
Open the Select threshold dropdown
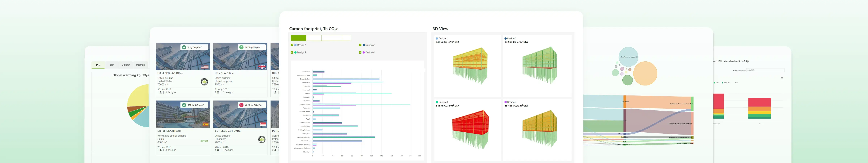pyautogui.click(x=765, y=70)
